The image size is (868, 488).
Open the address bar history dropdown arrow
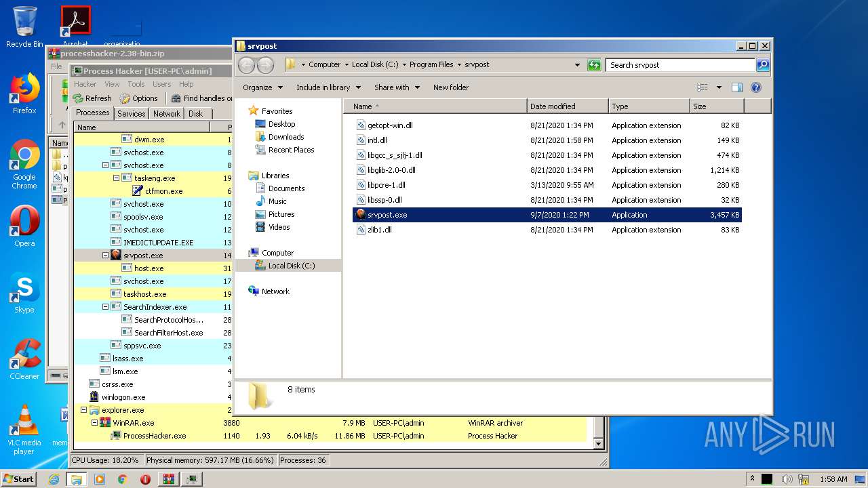tap(577, 65)
